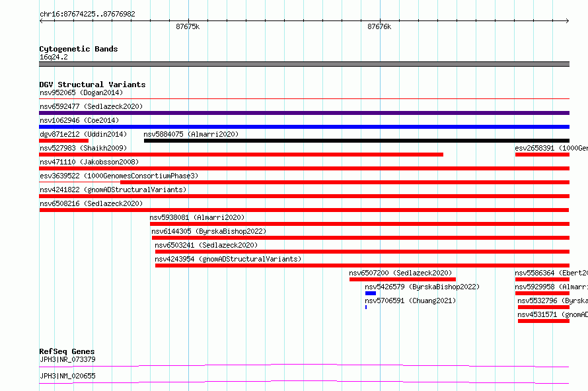Open the nsv5706591 (Chuang2021) label
Screen dimensions: 588x391
point(410,301)
